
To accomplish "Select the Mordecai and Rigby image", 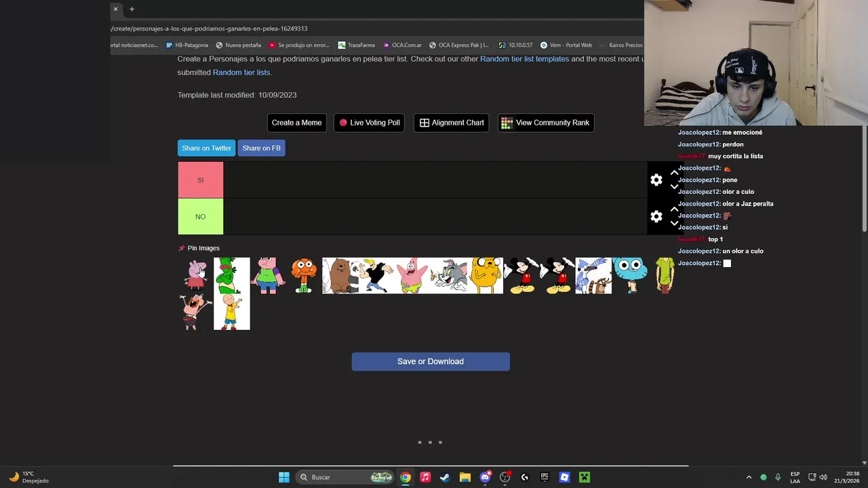I will point(593,275).
